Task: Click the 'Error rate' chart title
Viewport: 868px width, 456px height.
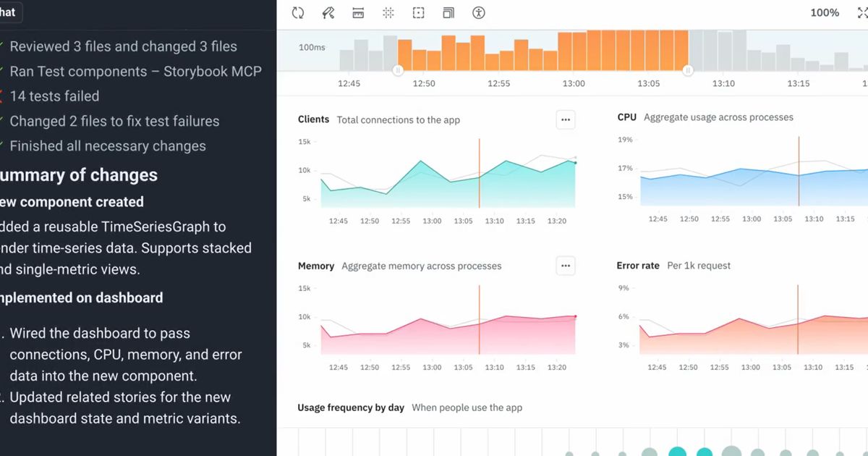Action: [638, 266]
